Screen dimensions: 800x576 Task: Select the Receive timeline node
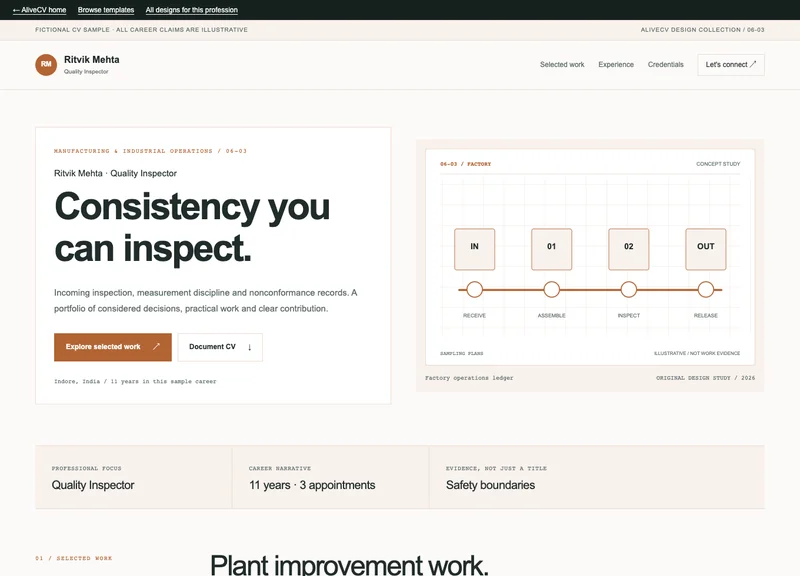click(x=474, y=289)
